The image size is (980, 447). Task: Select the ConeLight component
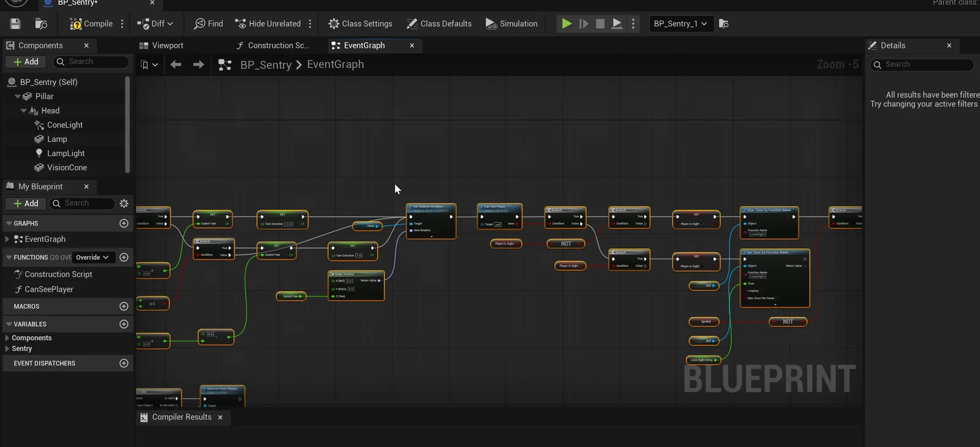pos(65,125)
